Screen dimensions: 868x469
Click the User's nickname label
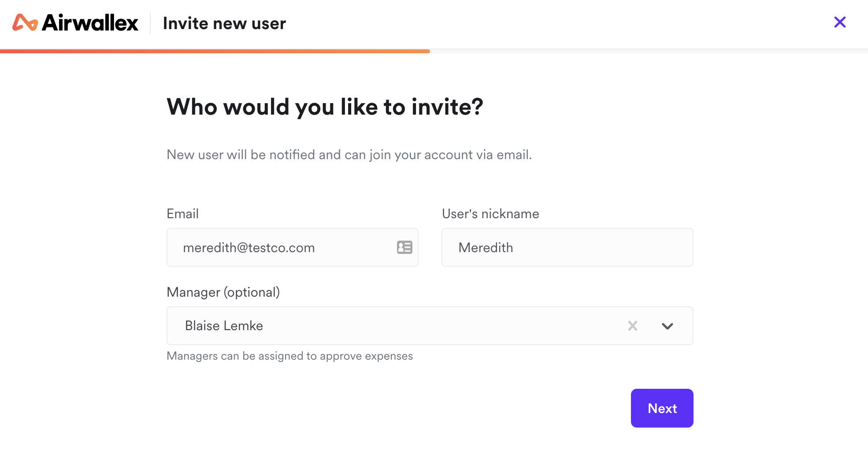click(x=490, y=214)
